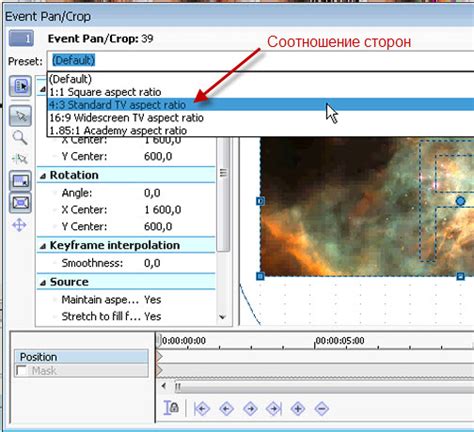Click the crop rotation handle circle
474x432 pixels.
(x=460, y=201)
